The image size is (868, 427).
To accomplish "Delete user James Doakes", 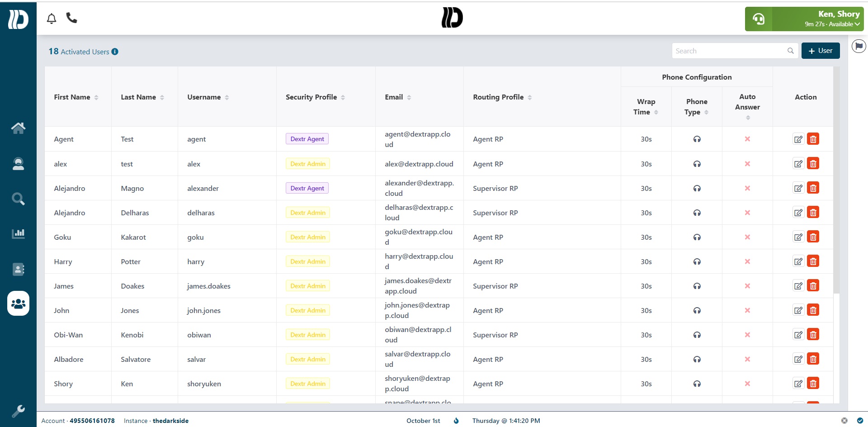I will 813,285.
